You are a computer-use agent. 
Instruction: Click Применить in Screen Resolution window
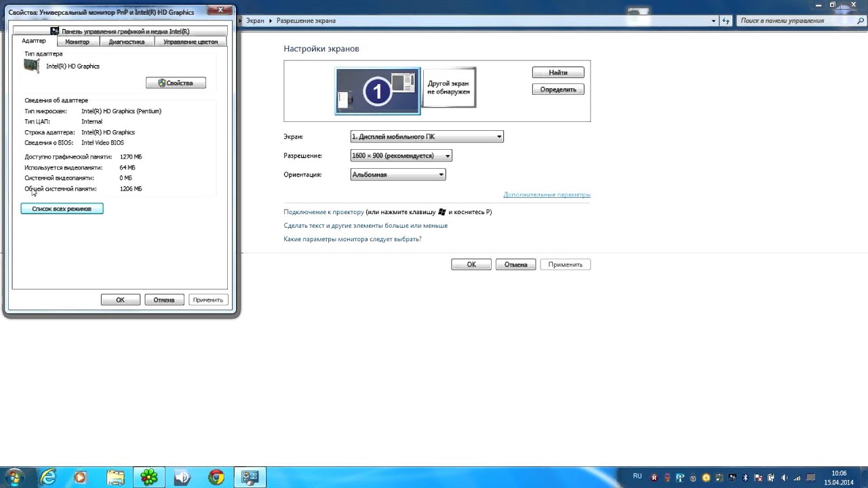(x=566, y=264)
